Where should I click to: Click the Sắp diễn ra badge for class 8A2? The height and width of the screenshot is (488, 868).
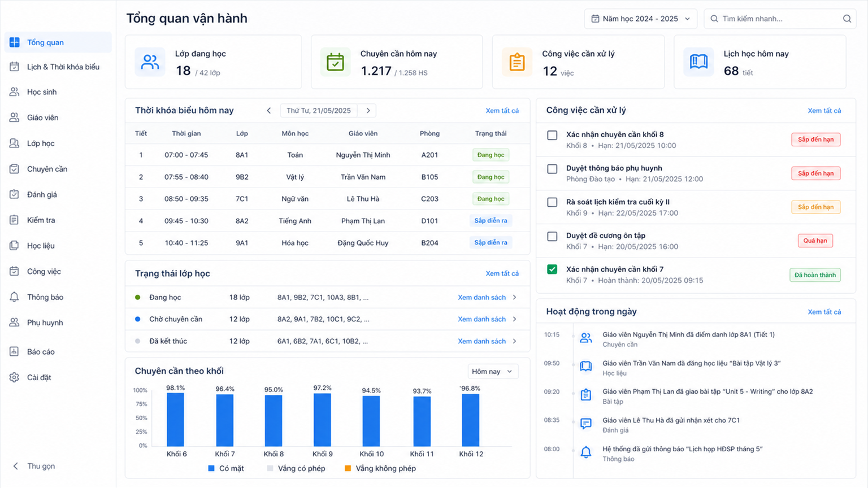[491, 221]
